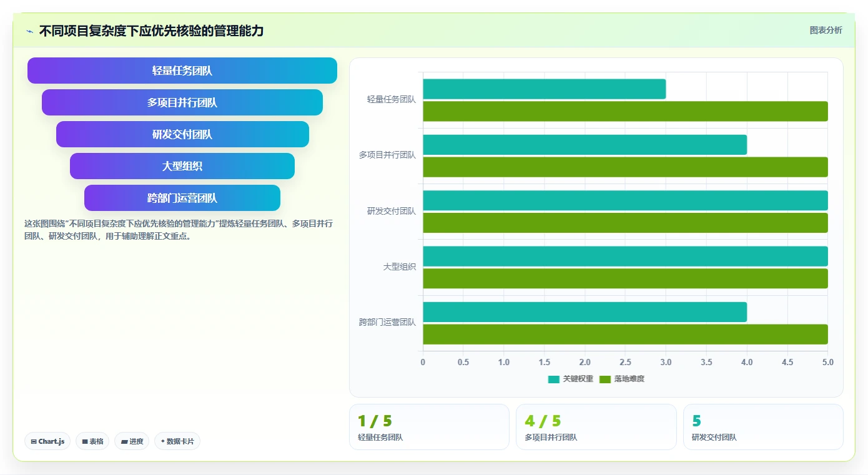
Task: Click the title 不同项目复杂度下应优先核验的管理能力
Action: click(152, 31)
